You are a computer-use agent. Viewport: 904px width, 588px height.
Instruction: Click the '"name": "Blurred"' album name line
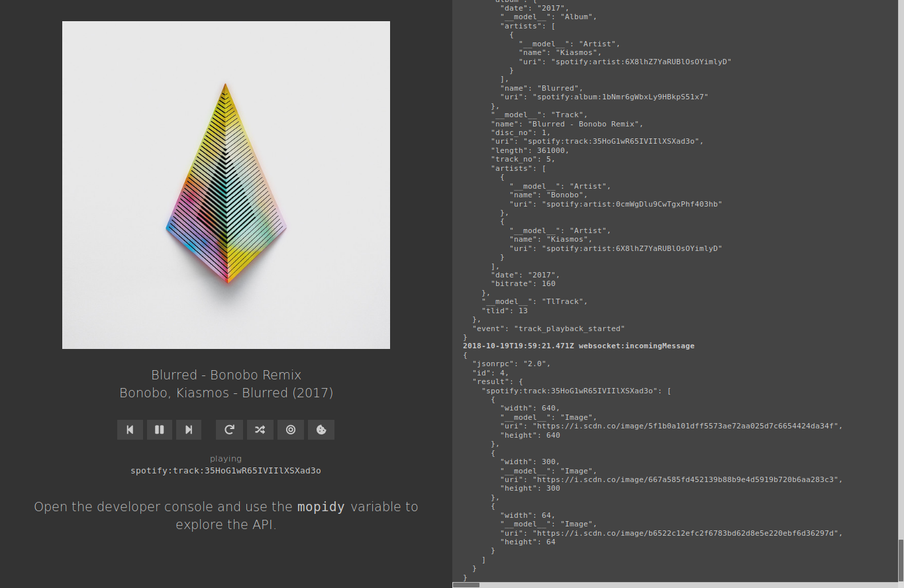click(x=542, y=88)
